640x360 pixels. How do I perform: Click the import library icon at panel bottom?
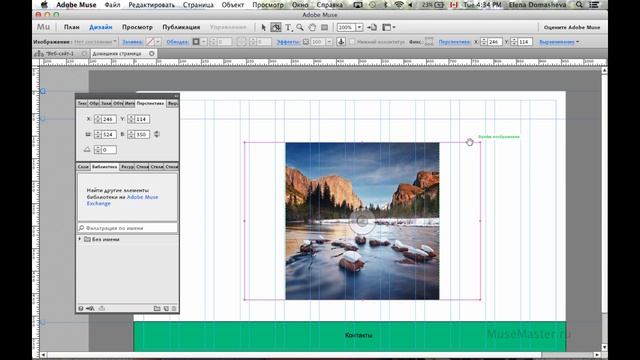click(90, 309)
